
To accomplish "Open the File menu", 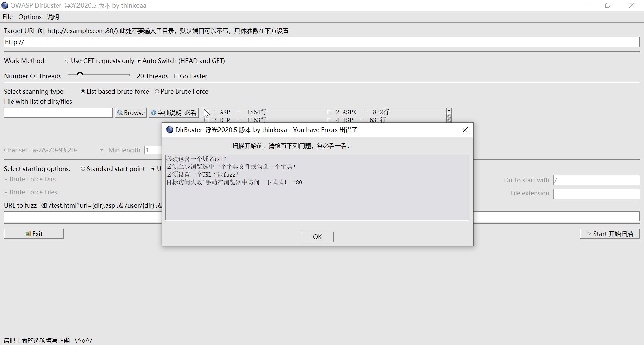I will pos(8,17).
